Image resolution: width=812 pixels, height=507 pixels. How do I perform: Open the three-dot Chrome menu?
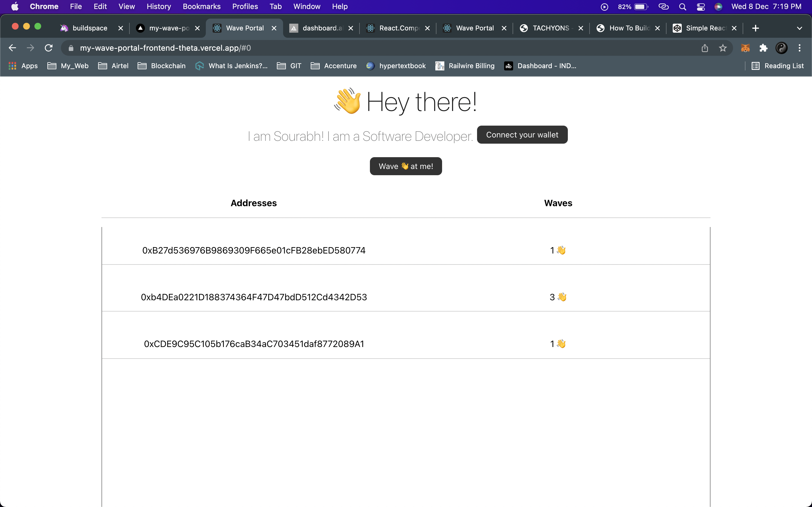pos(800,48)
